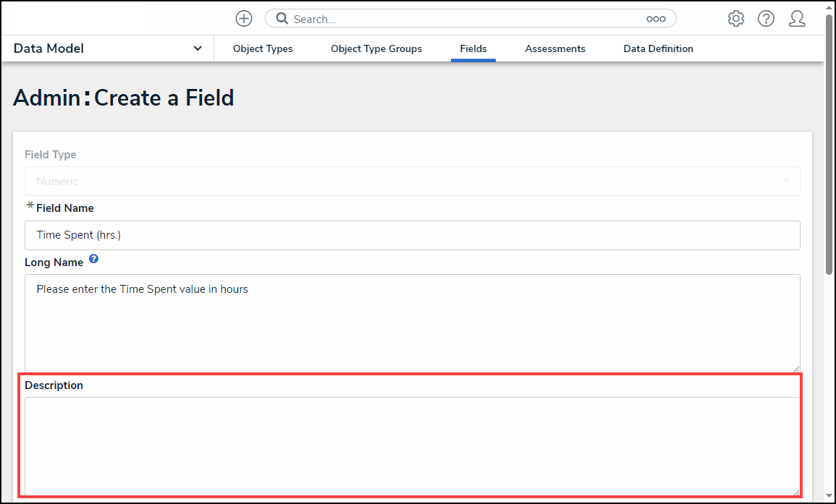This screenshot has height=504, width=836.
Task: Click the Long Name textarea resize handle
Action: (795, 368)
